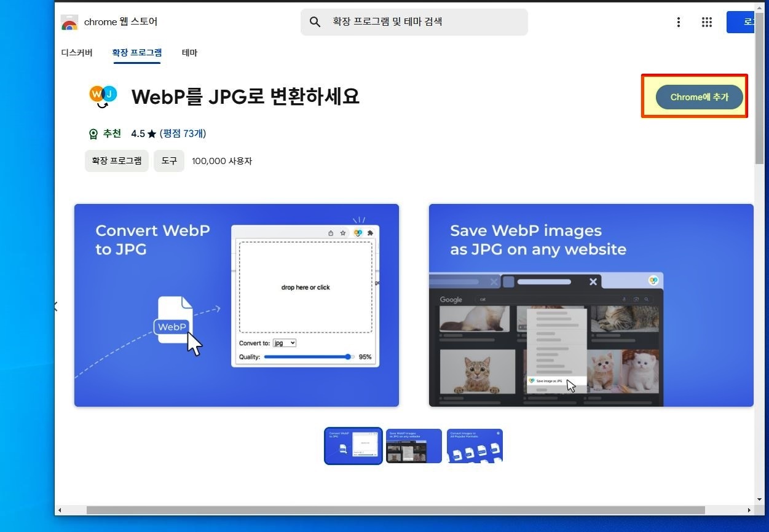Open the 평점 73개 ratings link
The width and height of the screenshot is (769, 532).
point(183,133)
